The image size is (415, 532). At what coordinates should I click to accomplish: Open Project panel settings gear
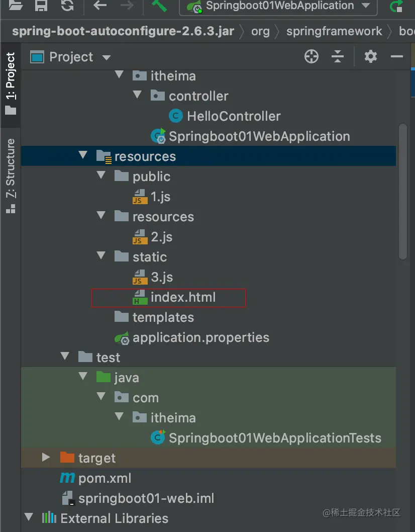(370, 56)
